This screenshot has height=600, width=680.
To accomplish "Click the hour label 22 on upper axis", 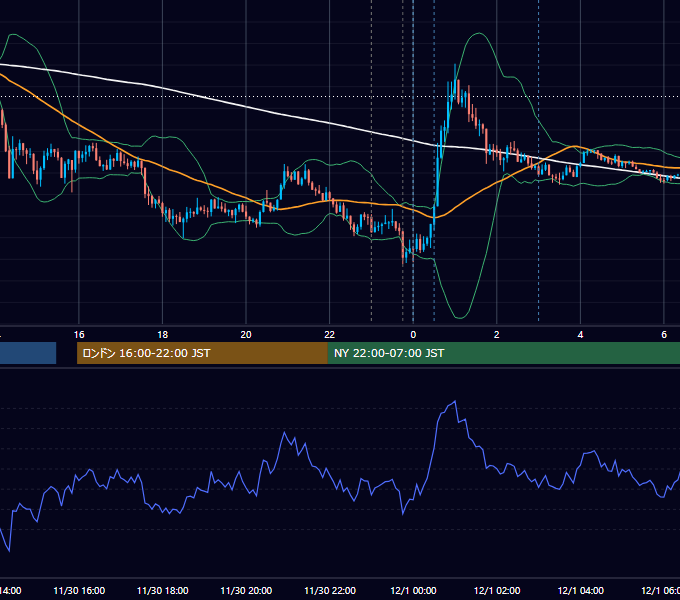I will point(330,335).
